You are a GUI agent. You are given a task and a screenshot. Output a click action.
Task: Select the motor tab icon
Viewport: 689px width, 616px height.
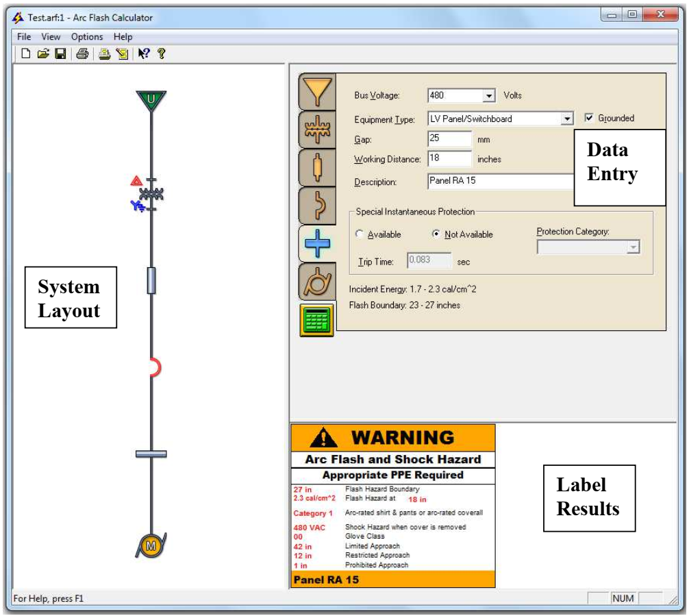317,282
